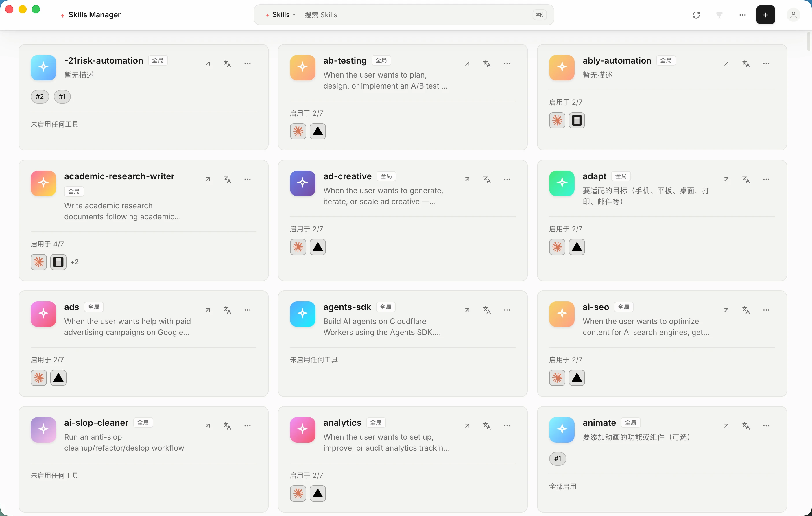812x516 pixels.
Task: Translate the agents-sdk description
Action: coord(487,310)
